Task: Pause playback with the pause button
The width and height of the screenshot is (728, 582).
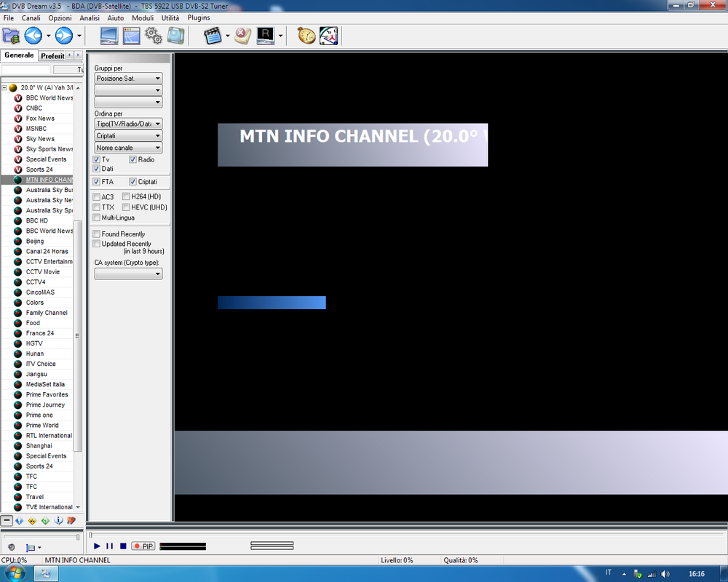Action: tap(110, 546)
